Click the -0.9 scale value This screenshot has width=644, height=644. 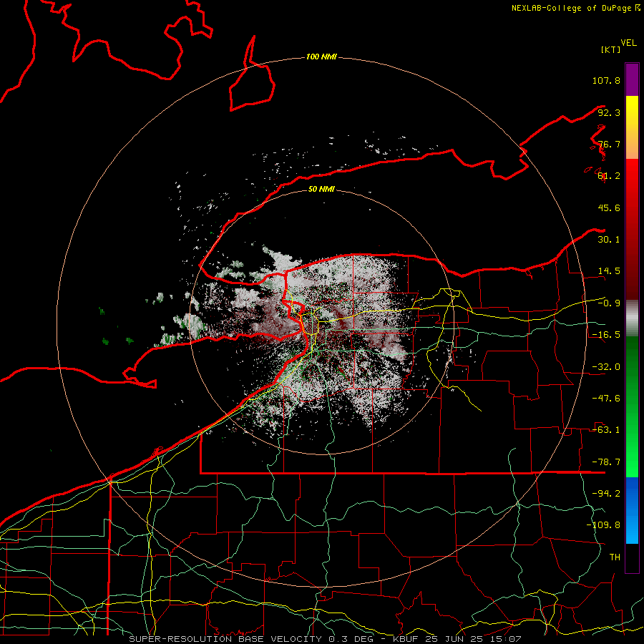pos(609,303)
